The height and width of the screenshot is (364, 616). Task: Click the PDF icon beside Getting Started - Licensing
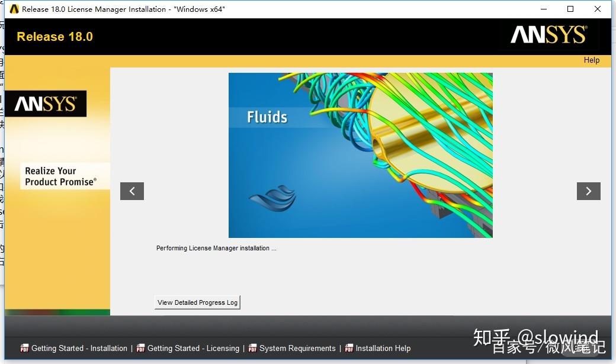(141, 348)
